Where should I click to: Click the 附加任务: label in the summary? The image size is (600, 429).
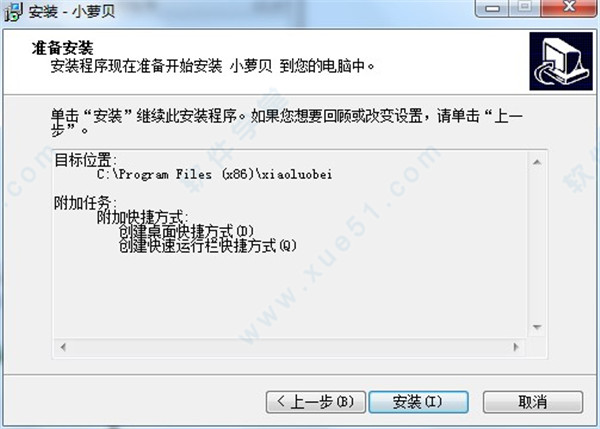tap(85, 203)
